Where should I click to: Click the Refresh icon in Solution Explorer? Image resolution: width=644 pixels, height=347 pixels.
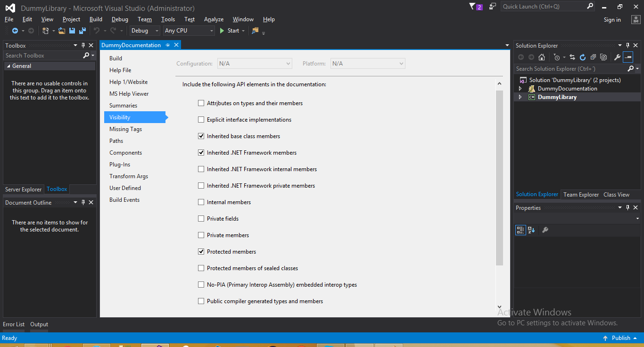583,57
